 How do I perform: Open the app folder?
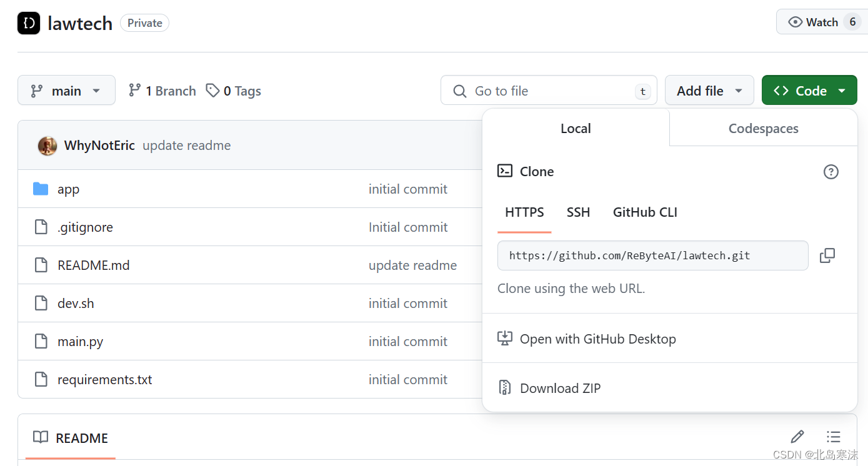(x=68, y=189)
